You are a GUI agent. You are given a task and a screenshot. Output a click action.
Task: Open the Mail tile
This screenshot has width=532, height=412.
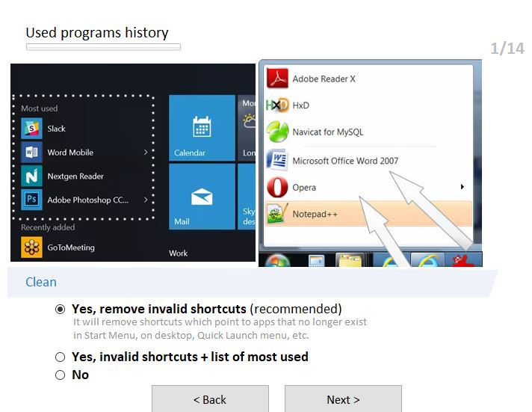pyautogui.click(x=202, y=197)
